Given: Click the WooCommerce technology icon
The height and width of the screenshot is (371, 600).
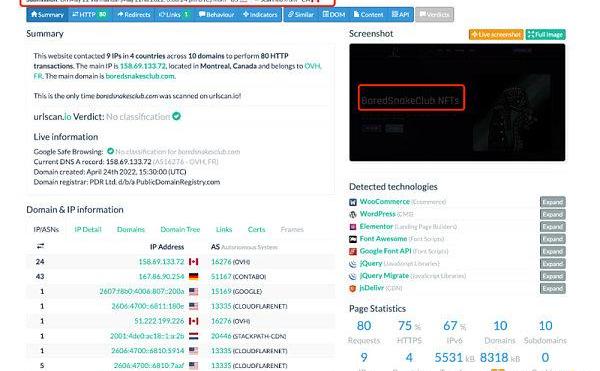Looking at the screenshot, I should coord(352,202).
